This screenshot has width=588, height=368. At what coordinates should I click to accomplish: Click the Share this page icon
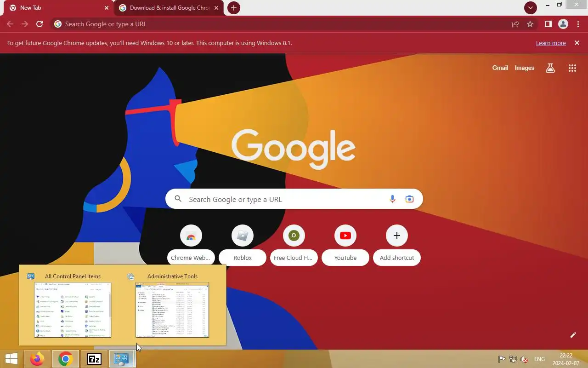515,24
